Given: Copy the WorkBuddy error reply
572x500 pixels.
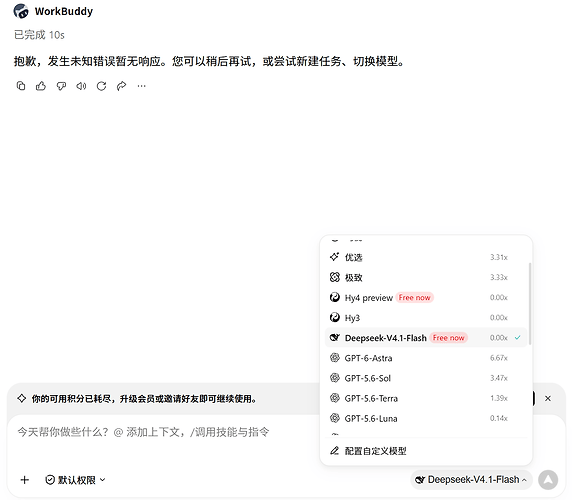Looking at the screenshot, I should click(x=21, y=86).
